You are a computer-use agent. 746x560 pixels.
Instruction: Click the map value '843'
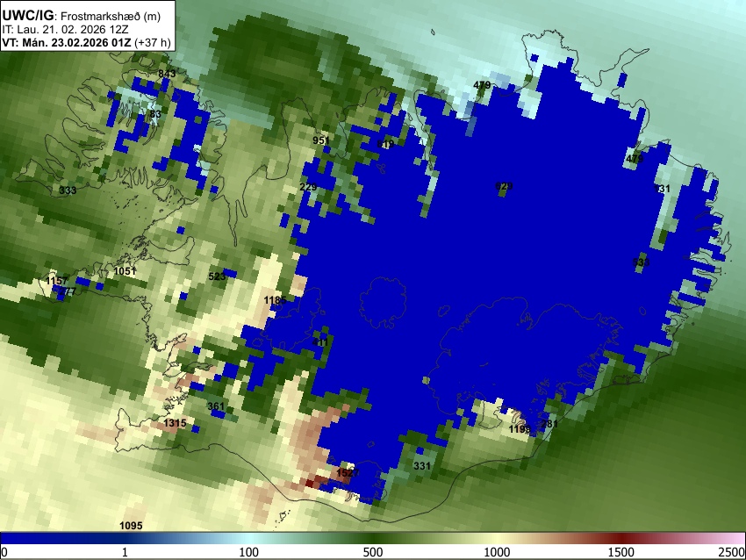167,73
